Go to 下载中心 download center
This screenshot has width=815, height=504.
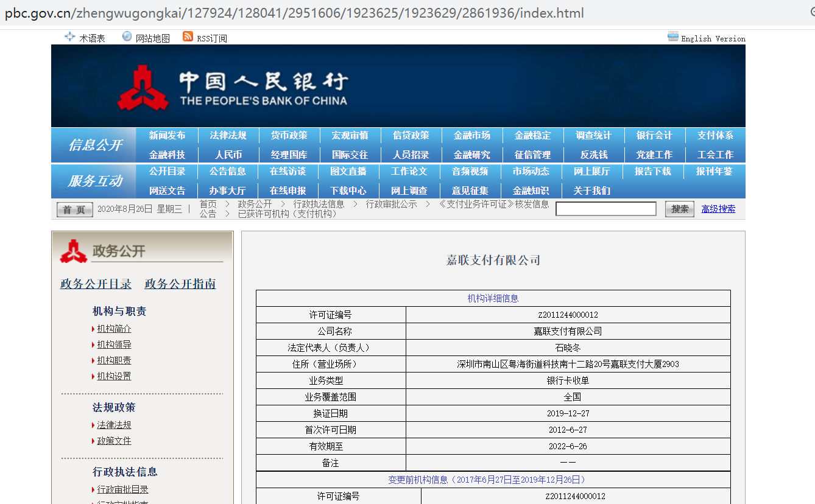pyautogui.click(x=348, y=191)
